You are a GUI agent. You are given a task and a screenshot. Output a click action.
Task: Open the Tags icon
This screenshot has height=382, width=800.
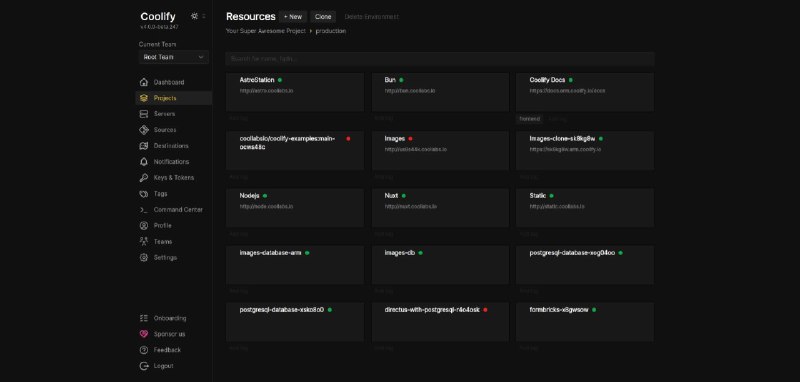point(144,194)
